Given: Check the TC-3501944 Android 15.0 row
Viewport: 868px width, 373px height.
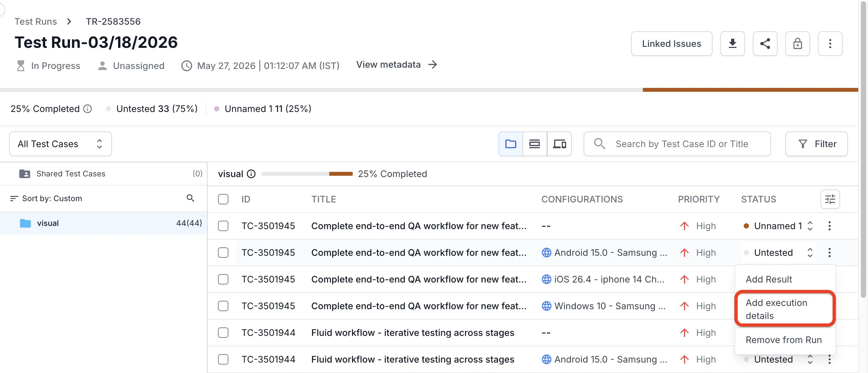Looking at the screenshot, I should [x=223, y=359].
